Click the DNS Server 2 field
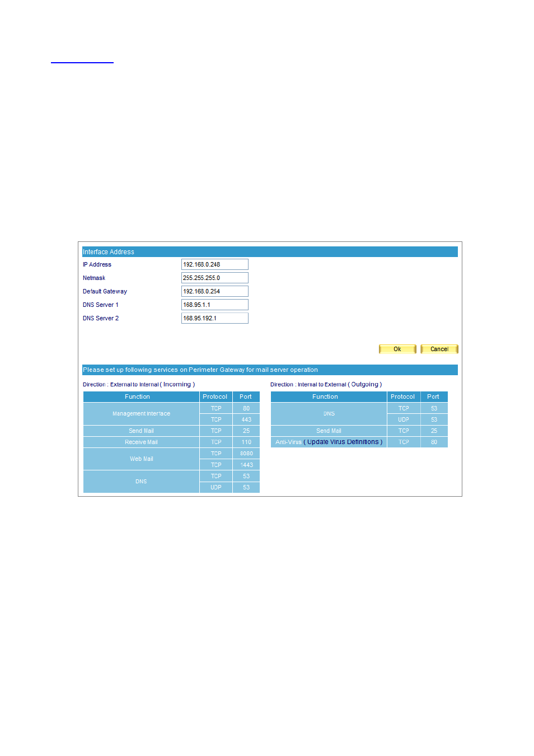The width and height of the screenshot is (534, 756). coord(214,318)
